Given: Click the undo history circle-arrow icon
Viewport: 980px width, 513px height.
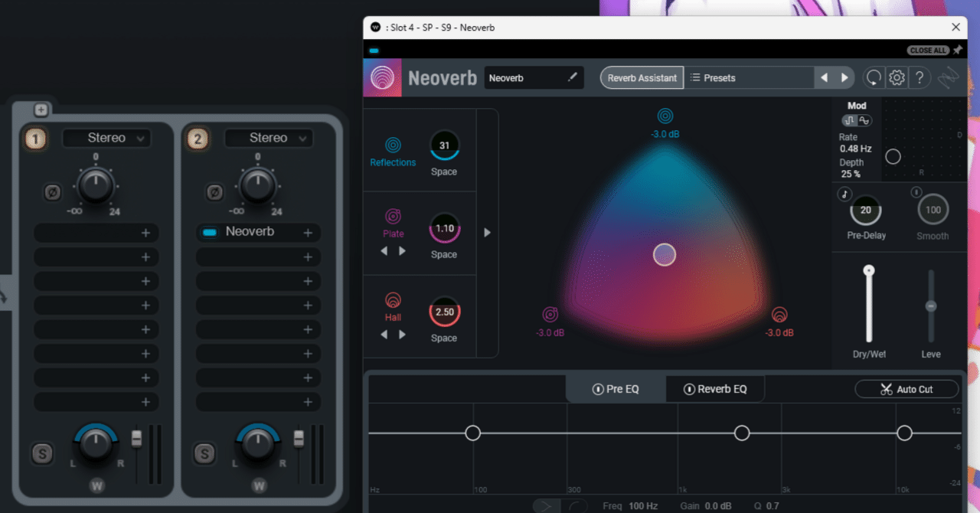Looking at the screenshot, I should click(x=874, y=77).
